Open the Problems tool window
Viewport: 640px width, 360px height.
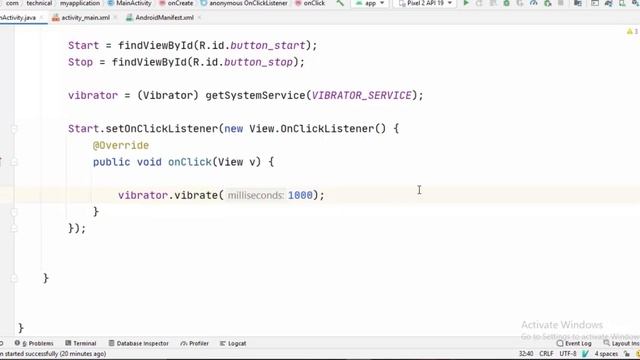coord(34,343)
